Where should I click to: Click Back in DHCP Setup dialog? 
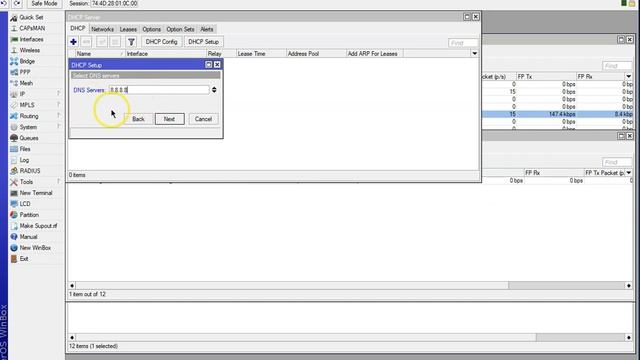[x=138, y=119]
